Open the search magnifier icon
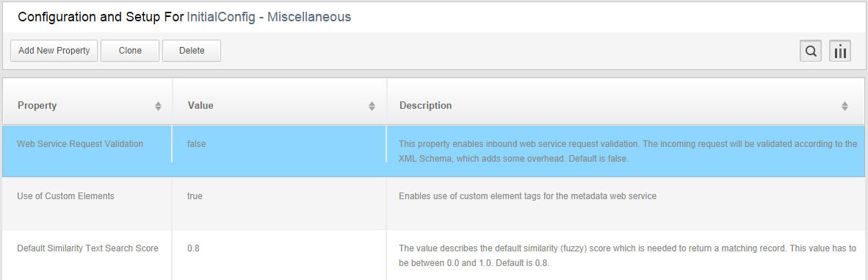 click(x=811, y=51)
